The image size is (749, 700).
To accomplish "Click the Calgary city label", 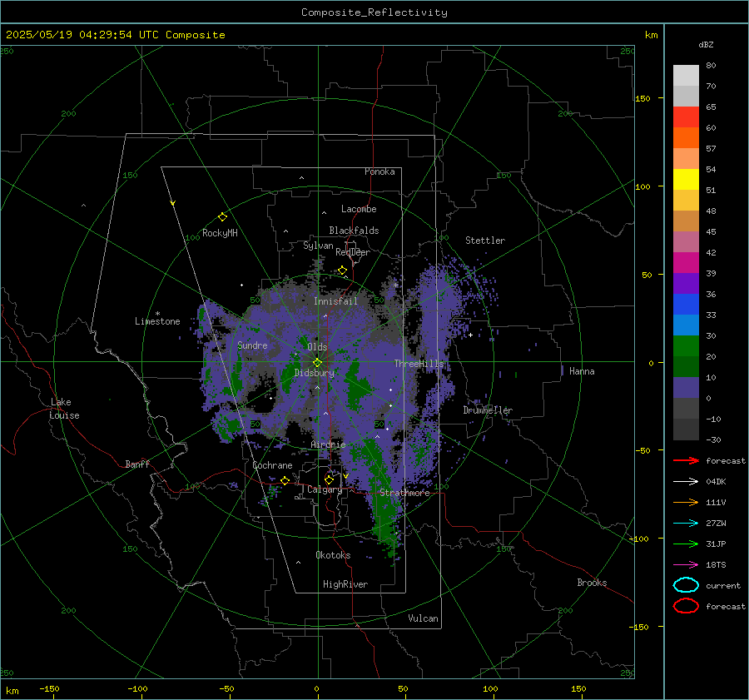I will [325, 489].
